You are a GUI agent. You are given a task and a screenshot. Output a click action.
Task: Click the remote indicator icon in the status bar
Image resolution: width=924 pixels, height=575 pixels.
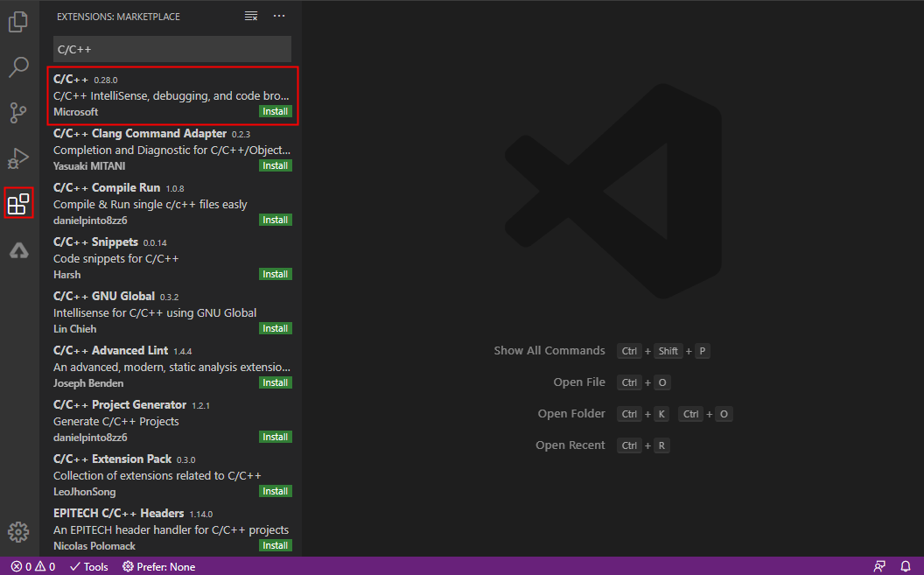[878, 566]
